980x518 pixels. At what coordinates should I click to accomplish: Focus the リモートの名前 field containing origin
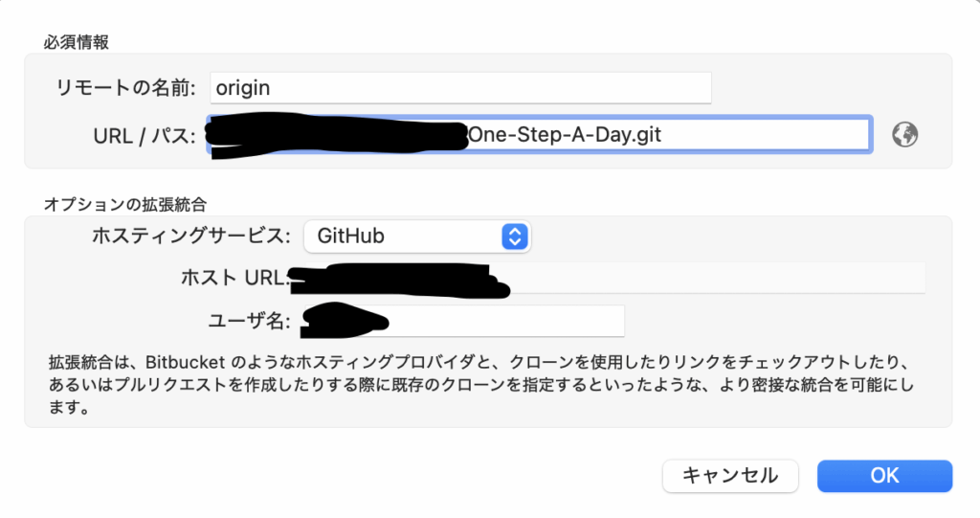[460, 87]
